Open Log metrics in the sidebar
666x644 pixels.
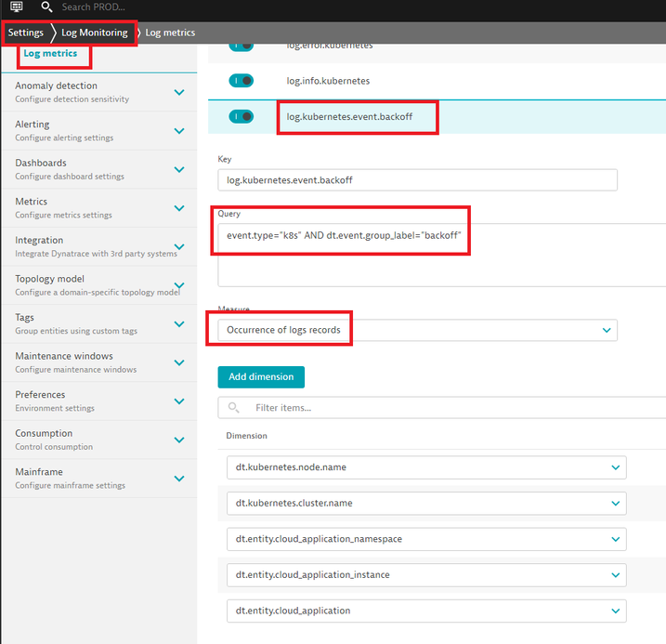(x=50, y=53)
